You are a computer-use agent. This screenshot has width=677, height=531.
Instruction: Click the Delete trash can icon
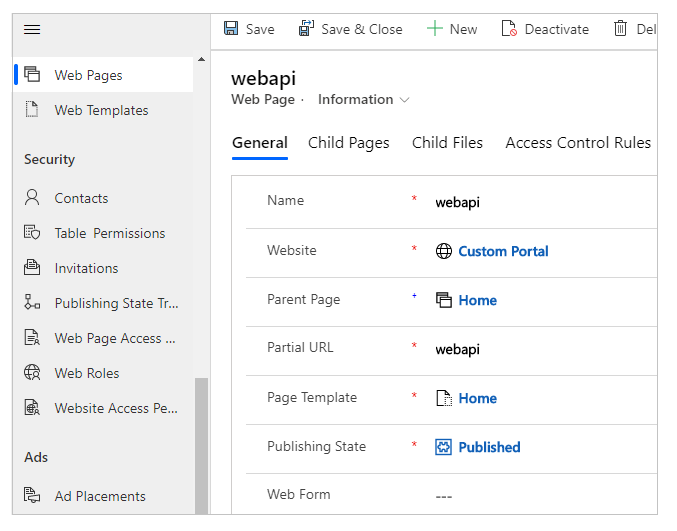click(x=620, y=28)
